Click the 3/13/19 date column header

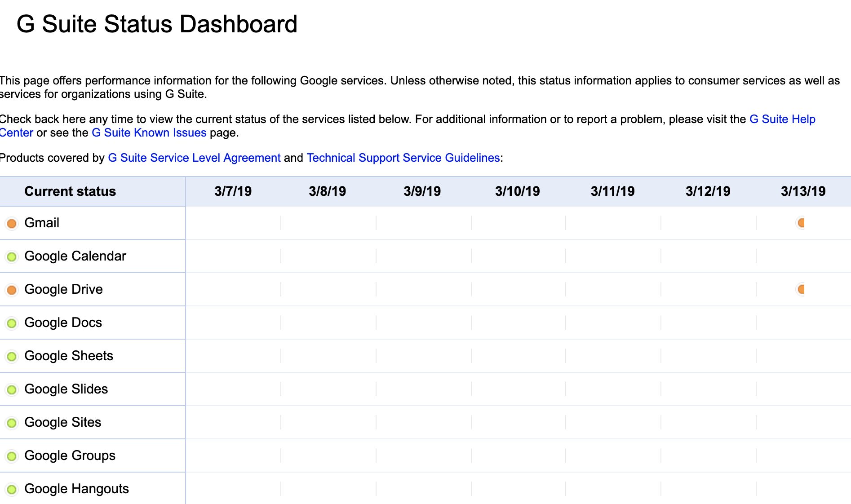803,191
